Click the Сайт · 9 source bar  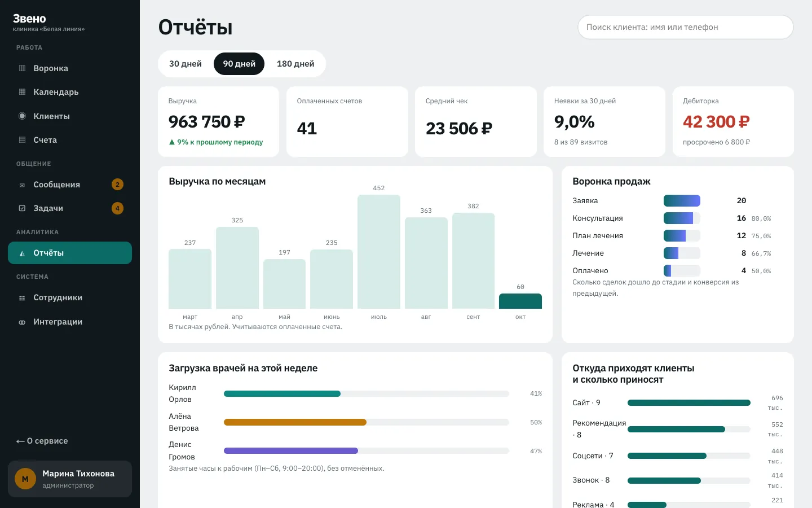tap(689, 403)
